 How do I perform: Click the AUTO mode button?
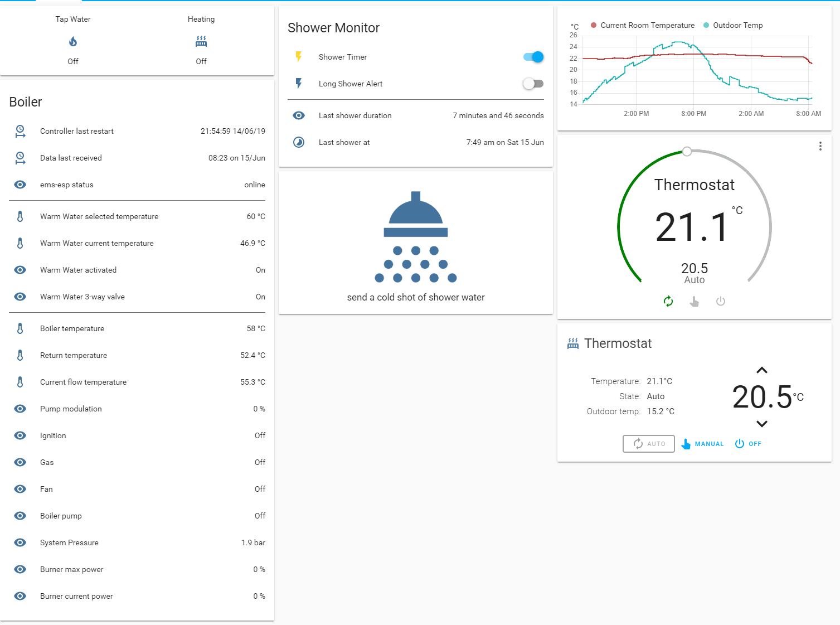tap(649, 444)
